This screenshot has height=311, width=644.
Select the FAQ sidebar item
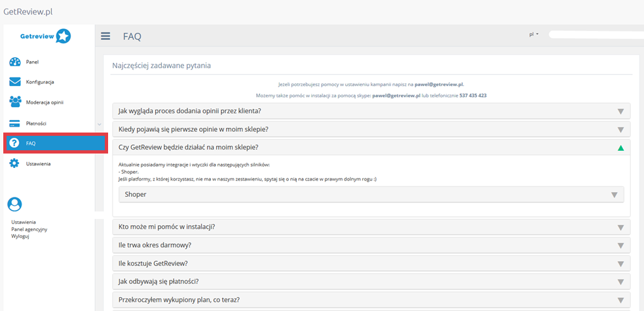56,143
